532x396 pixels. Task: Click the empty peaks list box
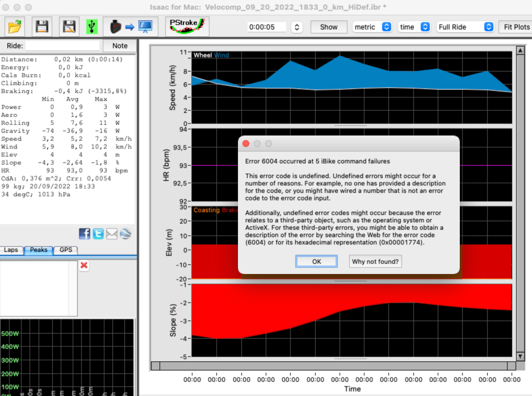pyautogui.click(x=38, y=289)
